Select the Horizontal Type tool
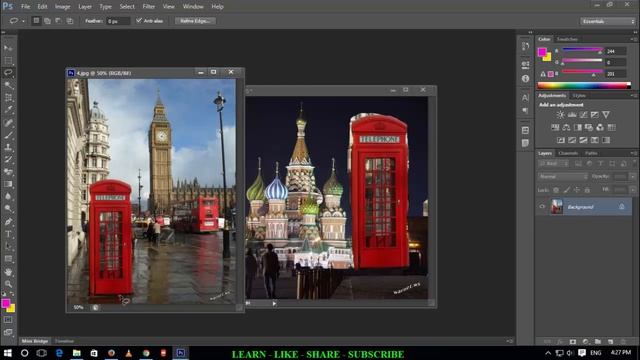 (x=8, y=234)
